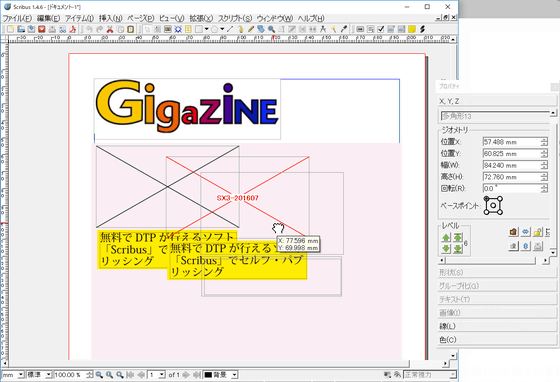This screenshot has width=560, height=382.
Task: Click the Export as PDF icon
Action: (73, 29)
